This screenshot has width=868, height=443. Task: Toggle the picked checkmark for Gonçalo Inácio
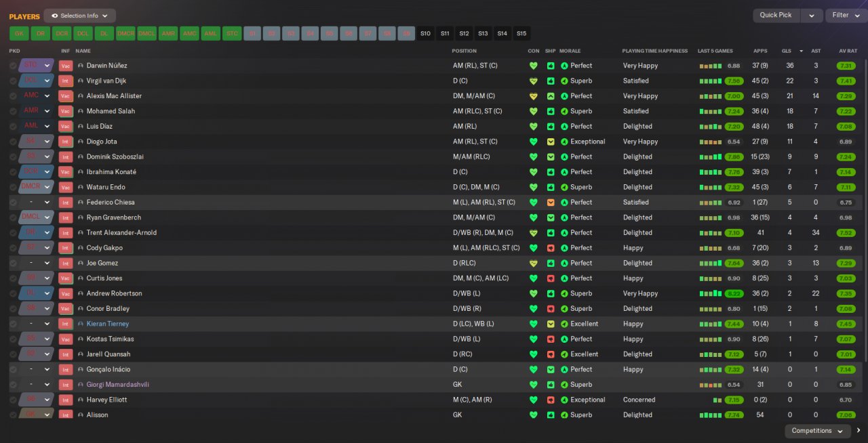[13, 369]
